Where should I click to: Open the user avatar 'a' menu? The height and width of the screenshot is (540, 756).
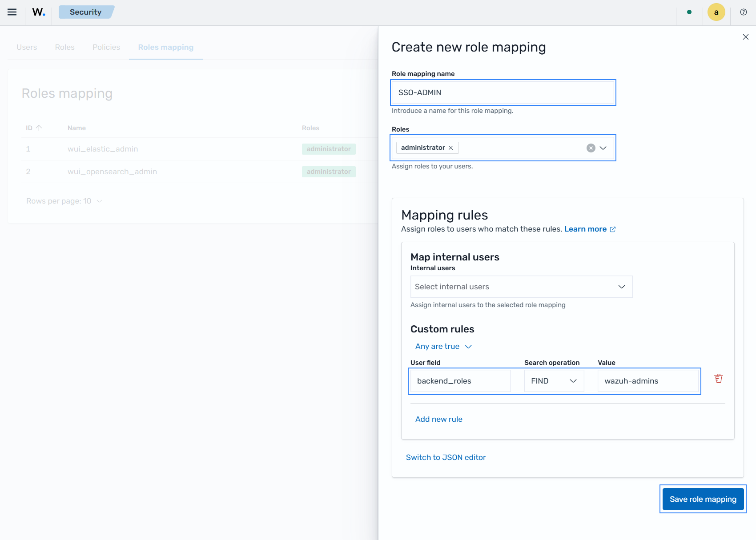[x=716, y=12]
